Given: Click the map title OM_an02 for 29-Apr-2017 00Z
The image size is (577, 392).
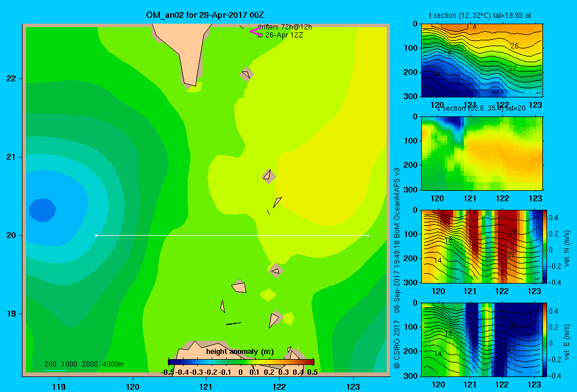Looking at the screenshot, I should click(x=205, y=15).
